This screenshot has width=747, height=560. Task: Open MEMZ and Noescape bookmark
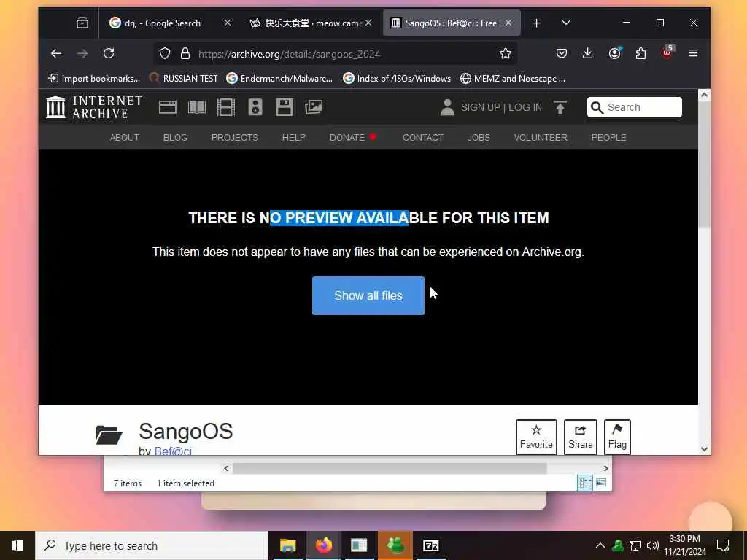point(513,79)
